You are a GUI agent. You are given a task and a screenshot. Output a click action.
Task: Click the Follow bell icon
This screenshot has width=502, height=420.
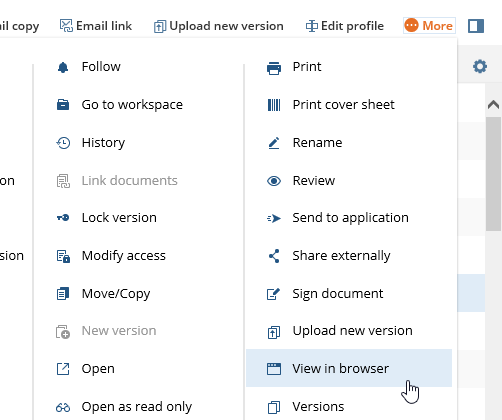63,67
